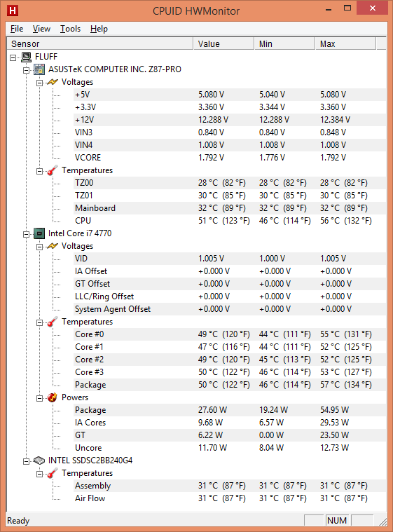Screen dimensions: 393x532
Task: Open the Tools menu
Action: 71,29
